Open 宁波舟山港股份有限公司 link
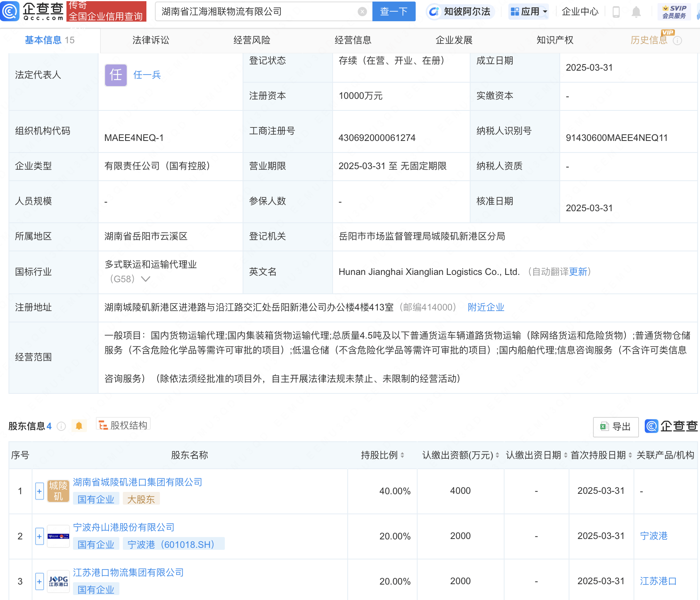Image resolution: width=700 pixels, height=600 pixels. [124, 527]
